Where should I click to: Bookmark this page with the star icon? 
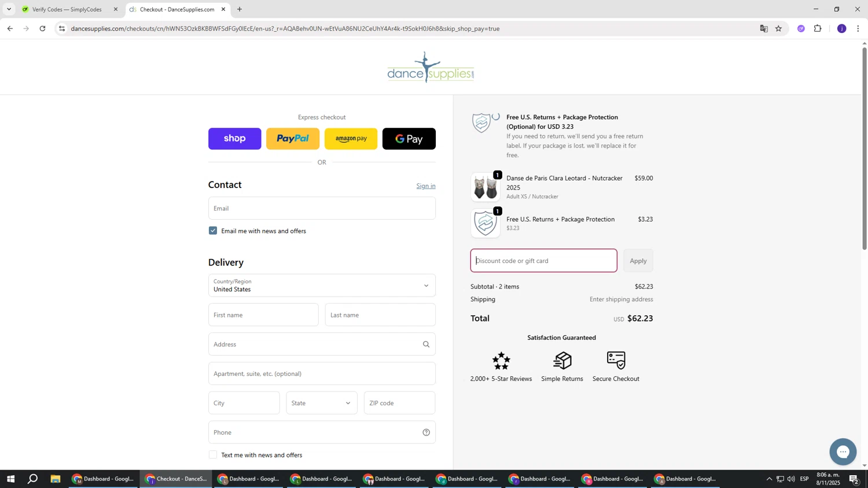coord(778,28)
